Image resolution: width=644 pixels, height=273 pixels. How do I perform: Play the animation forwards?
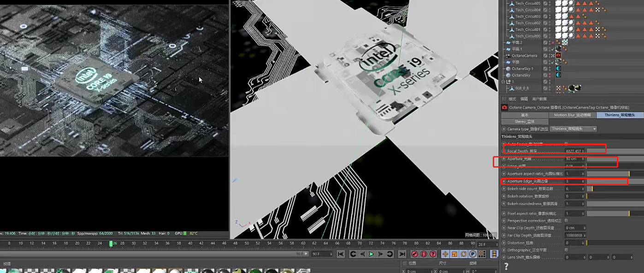click(x=371, y=254)
